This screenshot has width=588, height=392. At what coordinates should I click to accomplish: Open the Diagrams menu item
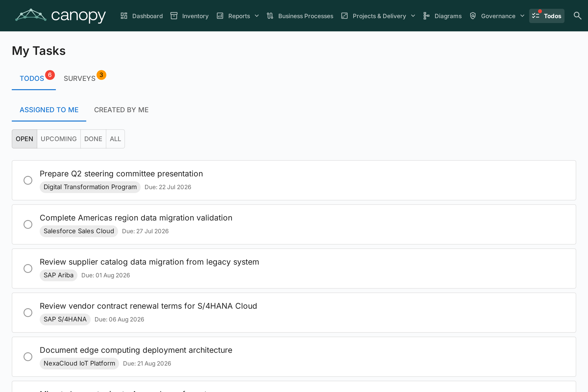(442, 16)
